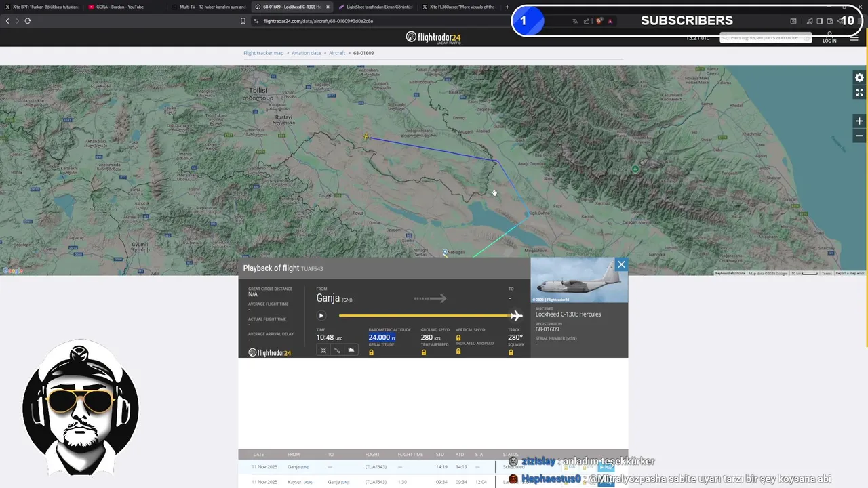Go to Aircraft breadcrumb
Viewport: 868px width, 488px height.
click(337, 53)
